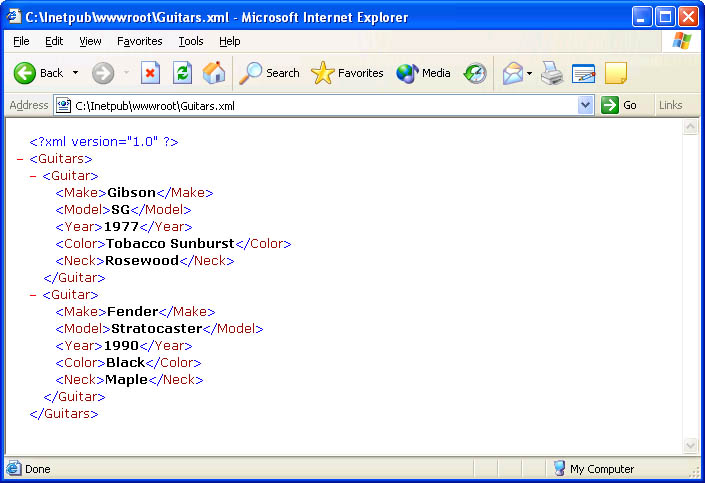Expand the address bar dropdown list
Viewport: 705px width, 483px height.
(x=585, y=105)
